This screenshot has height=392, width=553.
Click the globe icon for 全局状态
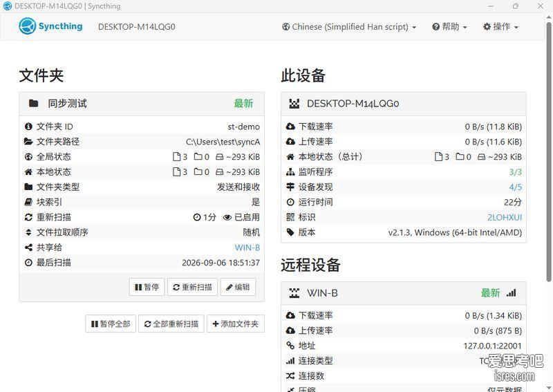(28, 157)
